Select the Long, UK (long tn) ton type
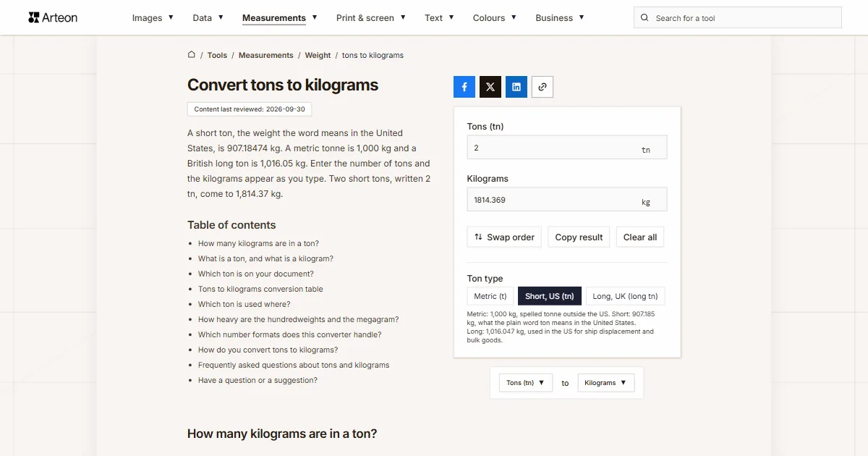 pos(625,296)
